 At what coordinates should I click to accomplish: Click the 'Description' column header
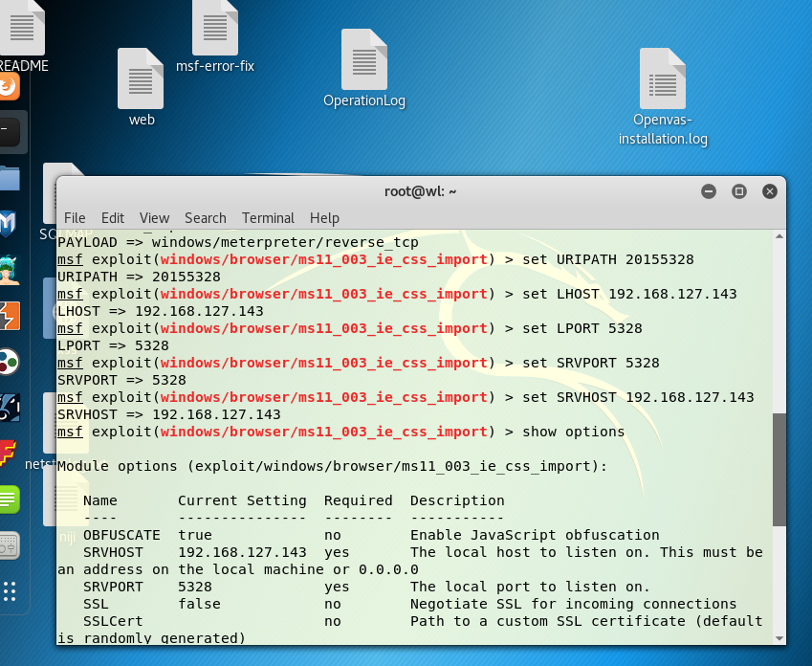coord(457,500)
